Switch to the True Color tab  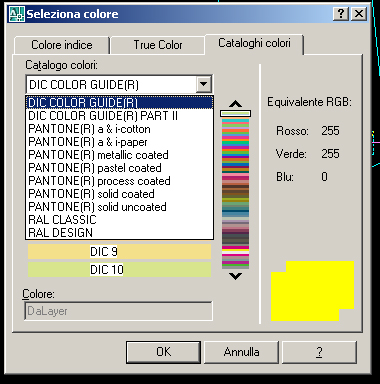(x=158, y=45)
